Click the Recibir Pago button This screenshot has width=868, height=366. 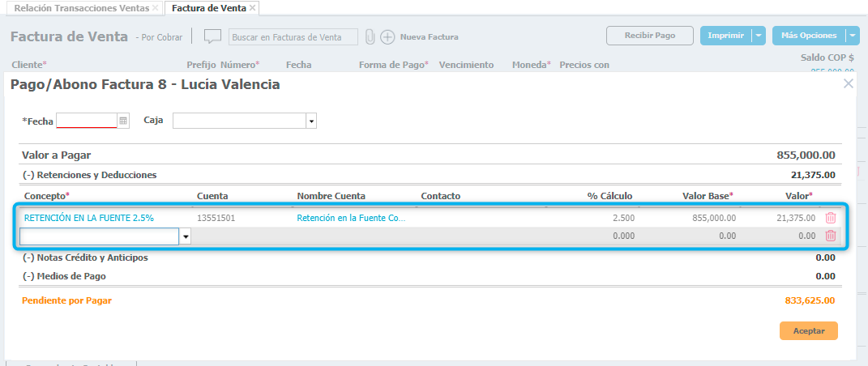[649, 36]
